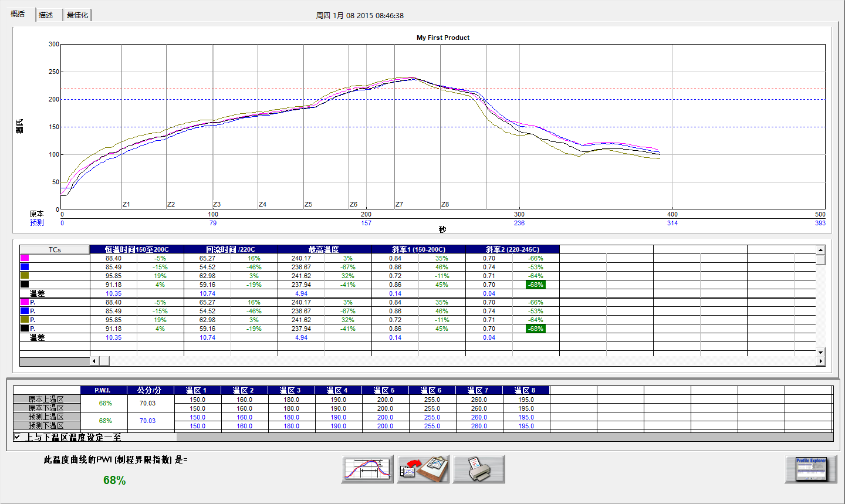
Task: Click the left scroll arrow of TC table
Action: pyautogui.click(x=94, y=361)
